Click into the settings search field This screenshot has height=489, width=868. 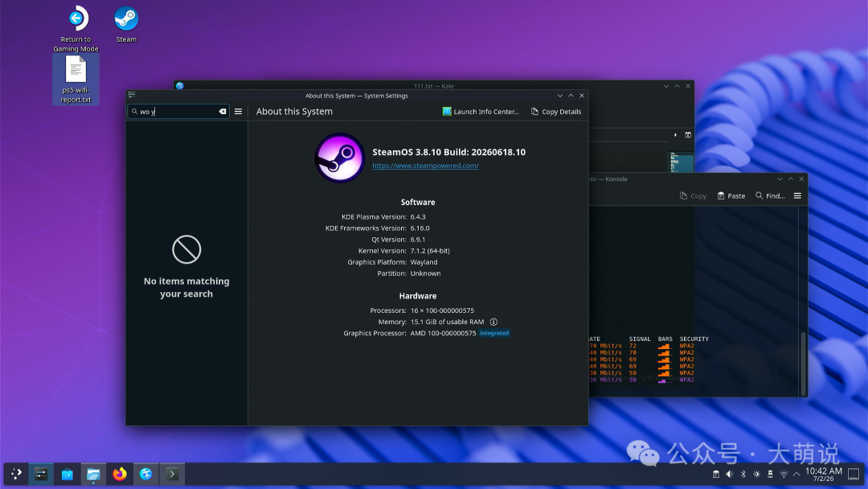coord(178,111)
